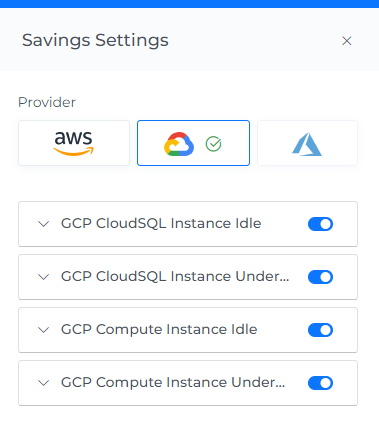Expand GCP CloudSQL Instance Under... chevron
The image size is (379, 421).
point(44,277)
